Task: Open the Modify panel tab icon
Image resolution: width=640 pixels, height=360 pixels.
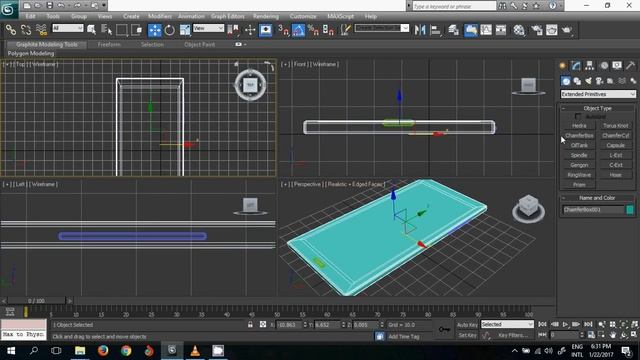Action: coord(576,65)
